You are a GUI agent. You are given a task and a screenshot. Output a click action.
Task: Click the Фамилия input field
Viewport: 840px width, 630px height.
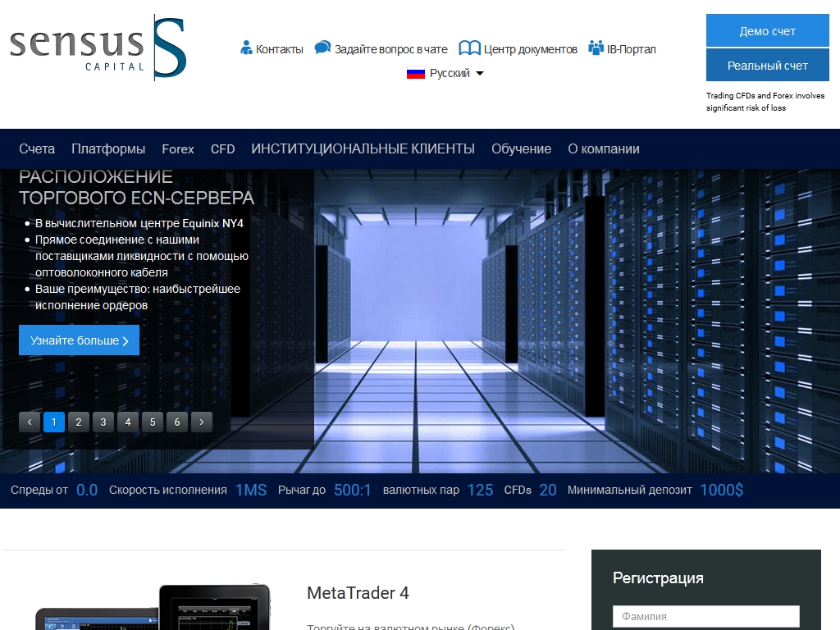705,616
